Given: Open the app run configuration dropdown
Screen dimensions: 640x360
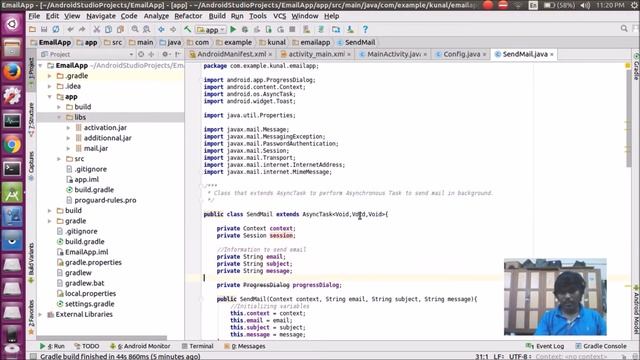Looking at the screenshot, I should click(x=211, y=29).
